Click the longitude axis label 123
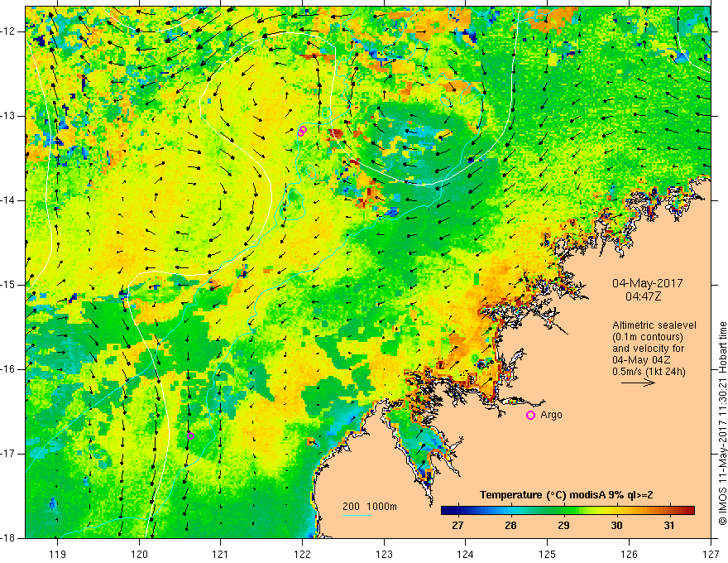 384,554
